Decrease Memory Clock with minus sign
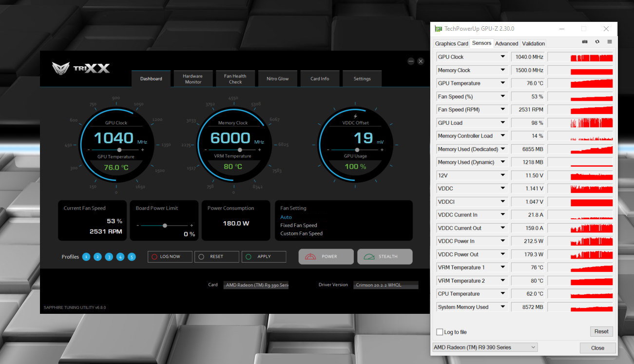The width and height of the screenshot is (634, 364). coord(206,150)
